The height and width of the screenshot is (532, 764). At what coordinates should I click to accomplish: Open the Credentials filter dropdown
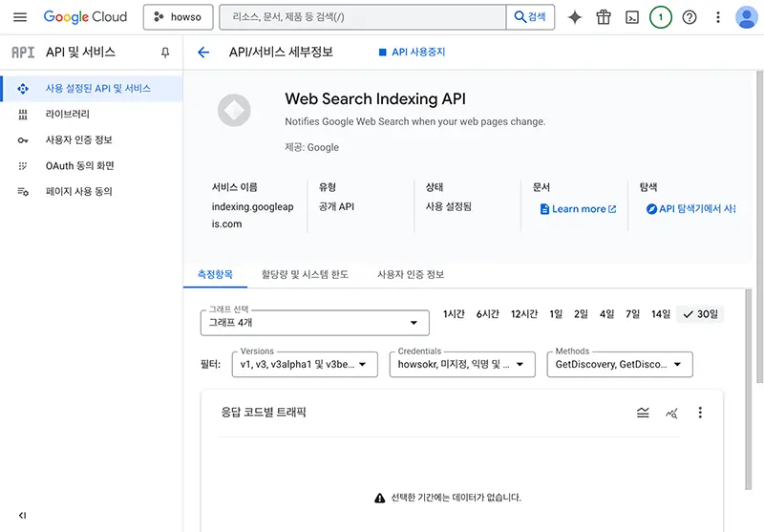(462, 365)
